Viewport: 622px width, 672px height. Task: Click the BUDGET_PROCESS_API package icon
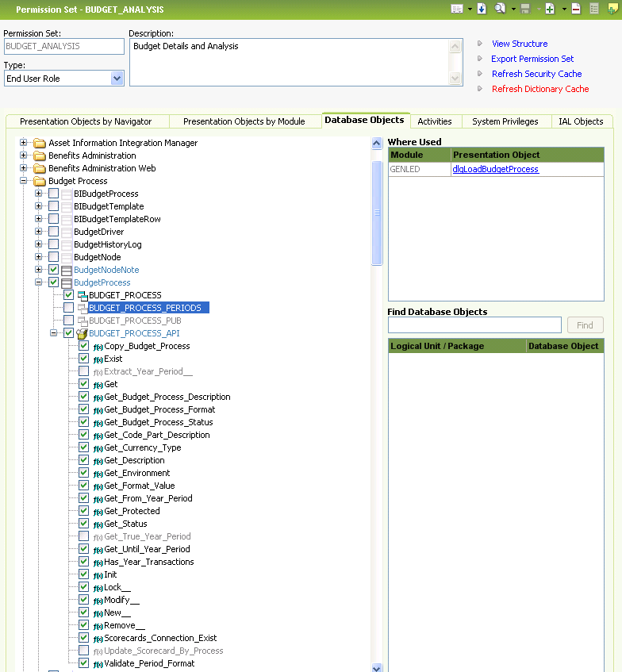82,333
